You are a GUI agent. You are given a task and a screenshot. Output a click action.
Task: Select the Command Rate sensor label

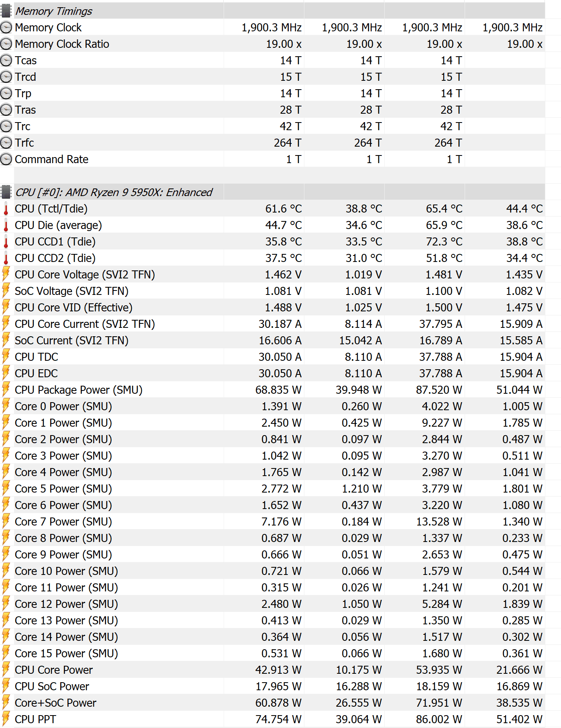coord(51,160)
